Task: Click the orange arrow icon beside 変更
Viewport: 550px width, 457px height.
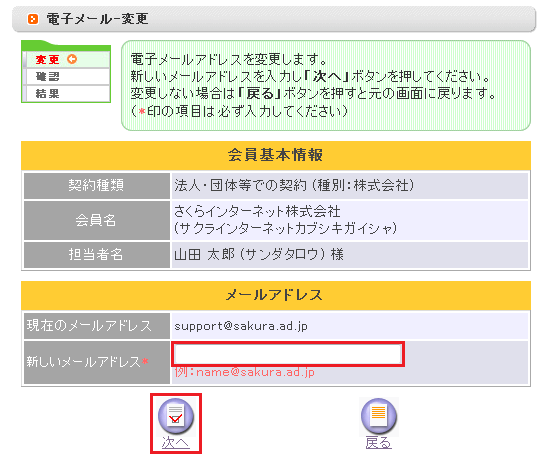Action: [x=72, y=59]
